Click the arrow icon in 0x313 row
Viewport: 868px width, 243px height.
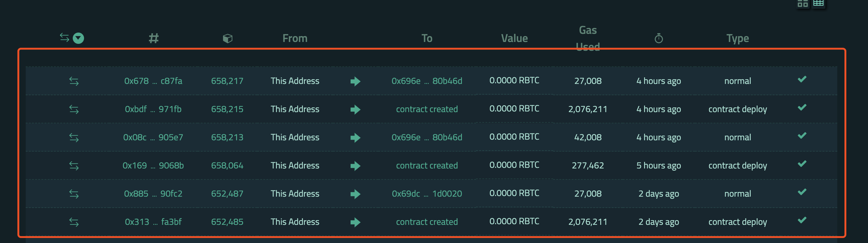[x=355, y=222]
